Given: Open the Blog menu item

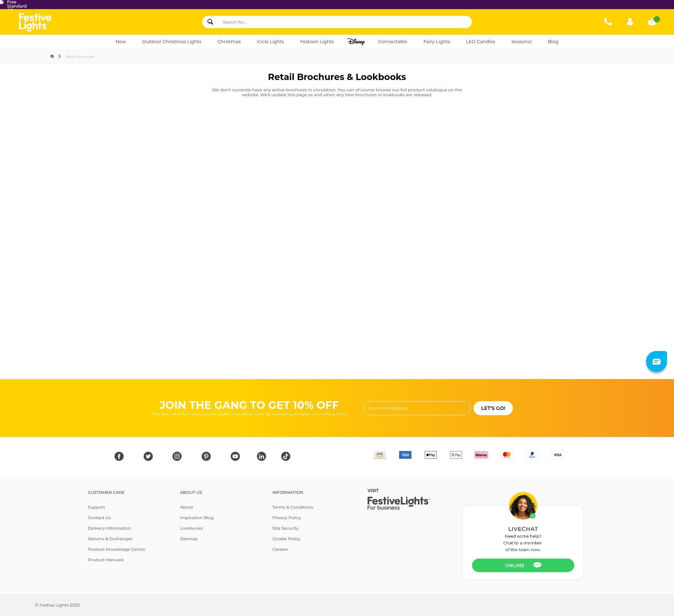Looking at the screenshot, I should (x=553, y=41).
